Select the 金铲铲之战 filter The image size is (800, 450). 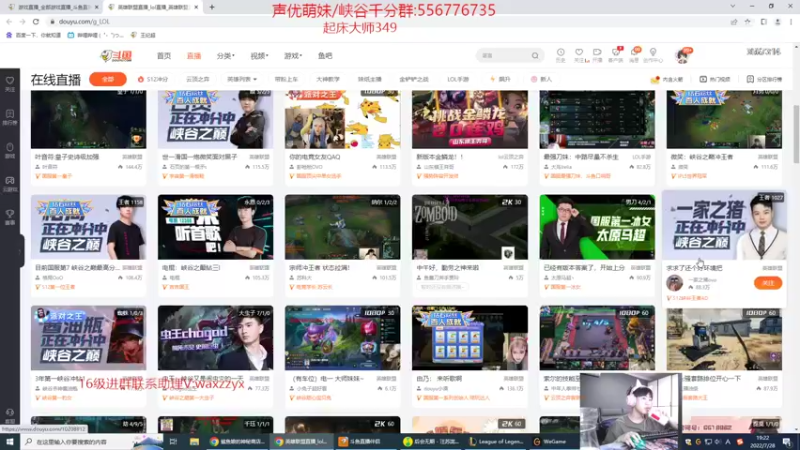pos(414,79)
